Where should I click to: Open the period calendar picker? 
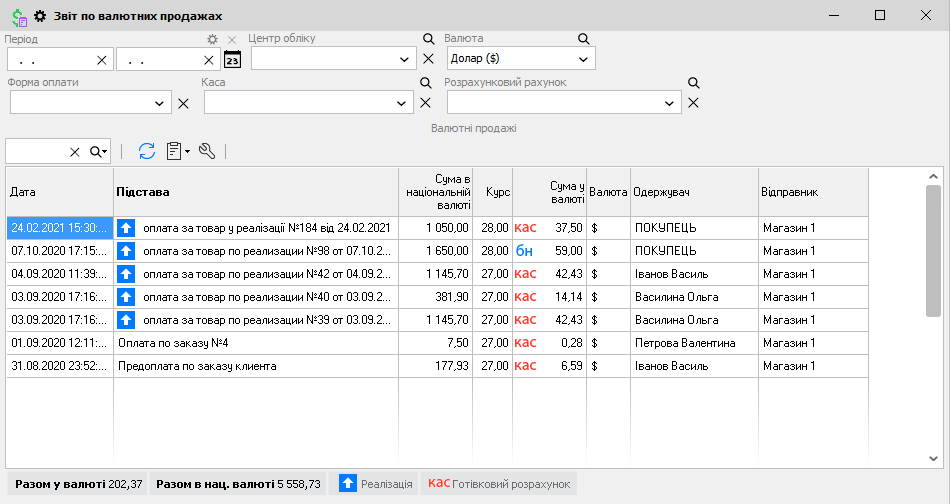[x=233, y=59]
